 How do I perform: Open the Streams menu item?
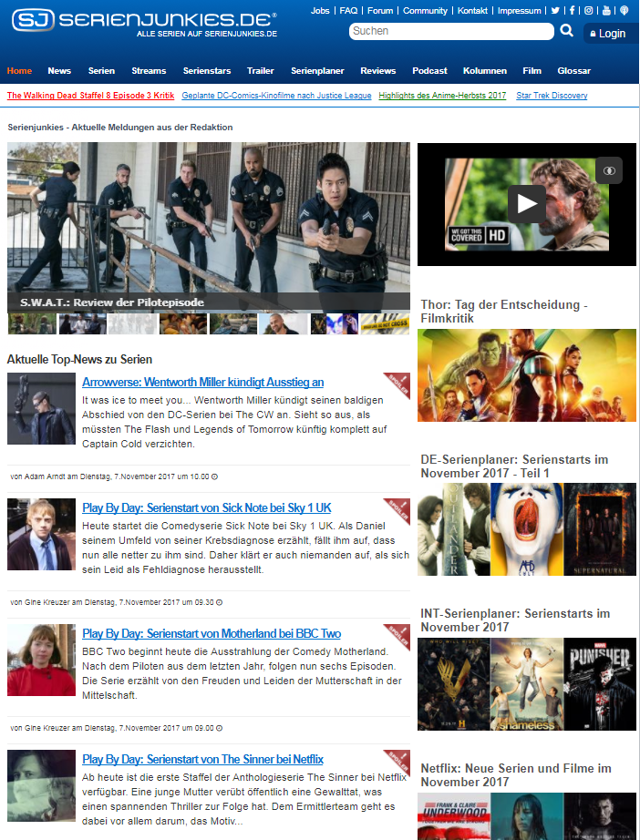(149, 71)
